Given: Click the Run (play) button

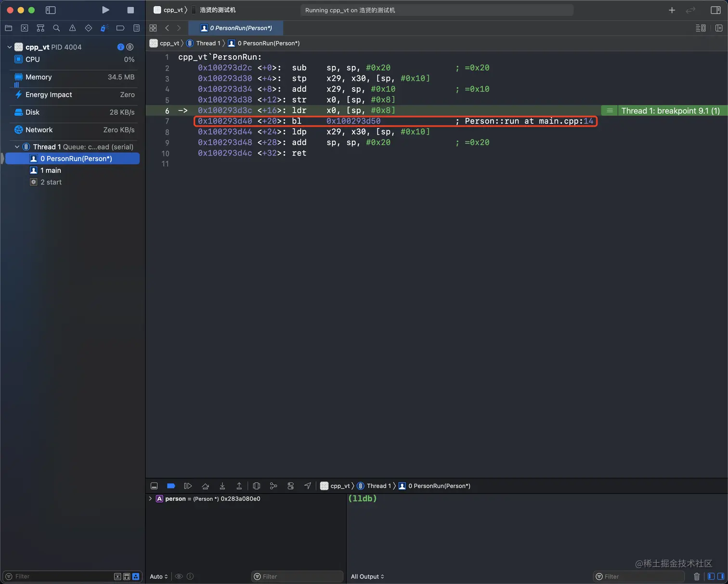Looking at the screenshot, I should [x=105, y=10].
